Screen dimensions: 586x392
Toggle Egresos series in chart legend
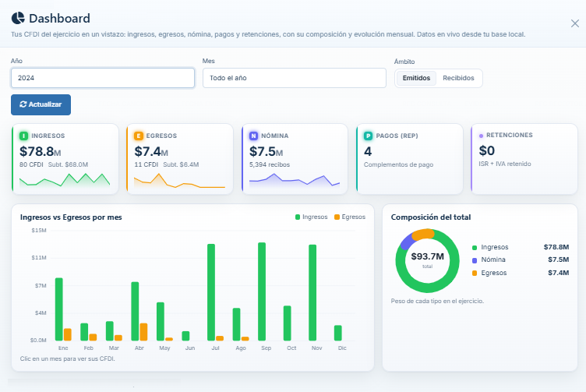tap(350, 217)
